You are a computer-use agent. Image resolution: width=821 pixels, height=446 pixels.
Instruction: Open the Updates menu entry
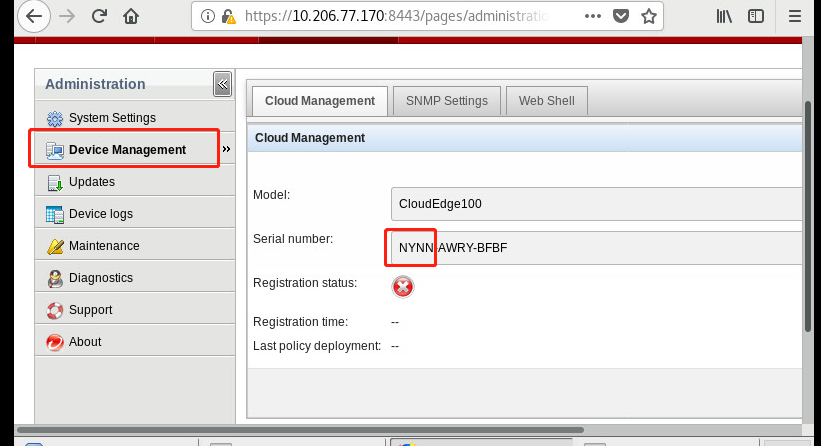click(135, 182)
